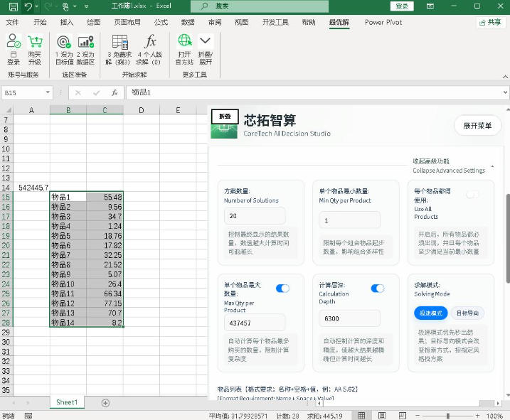Click the 共享 share button
The image size is (510, 420).
[491, 23]
